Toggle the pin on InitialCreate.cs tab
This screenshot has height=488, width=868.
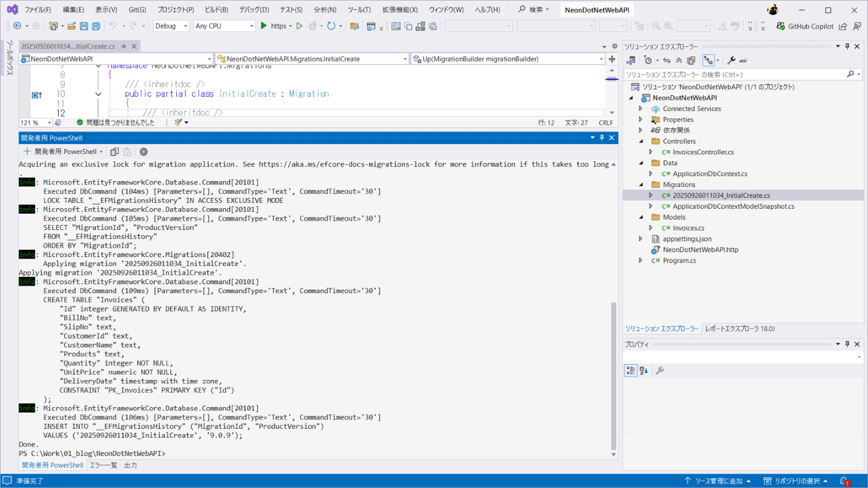pyautogui.click(x=124, y=46)
